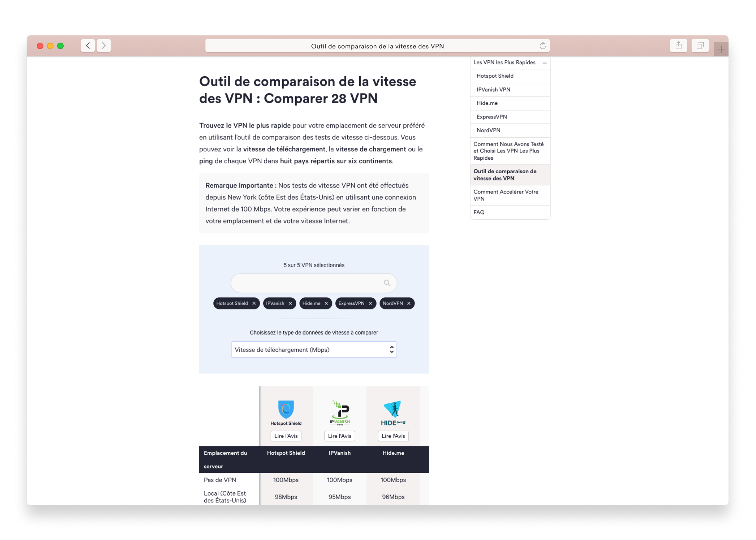The width and height of the screenshot is (756, 540).
Task: Click the Emplacement du serveur header
Action: coord(225,459)
